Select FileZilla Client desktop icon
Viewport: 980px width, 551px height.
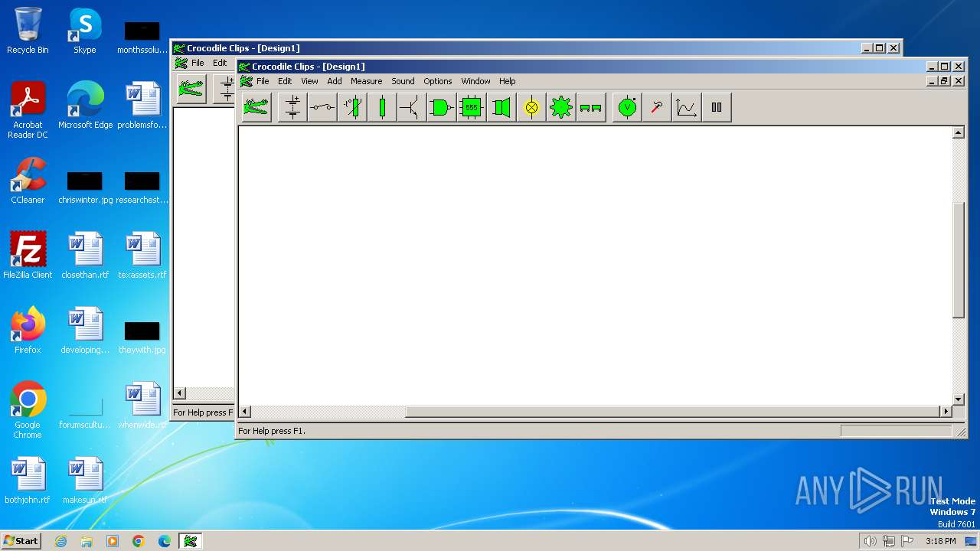click(x=28, y=256)
